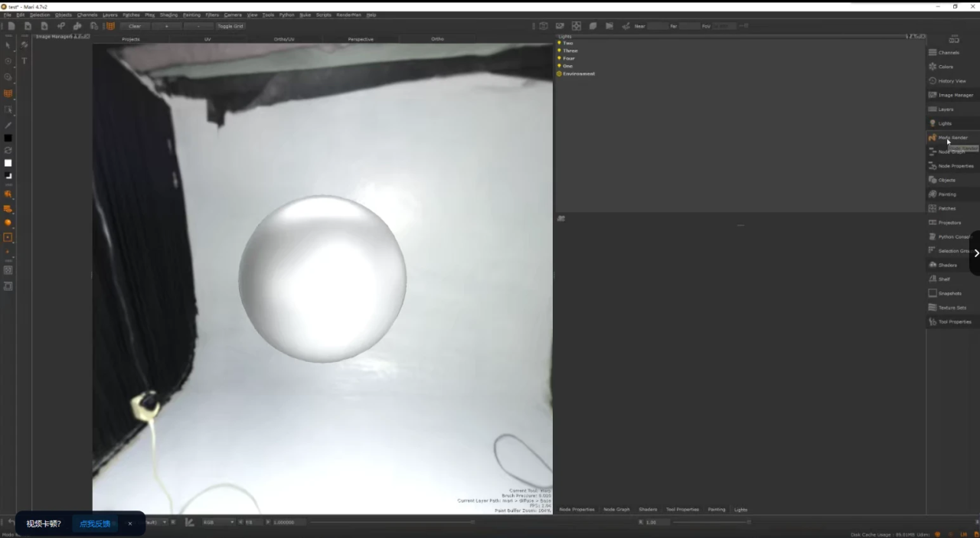This screenshot has width=980, height=538.
Task: Open the Painting palette in sidebar list
Action: point(947,194)
